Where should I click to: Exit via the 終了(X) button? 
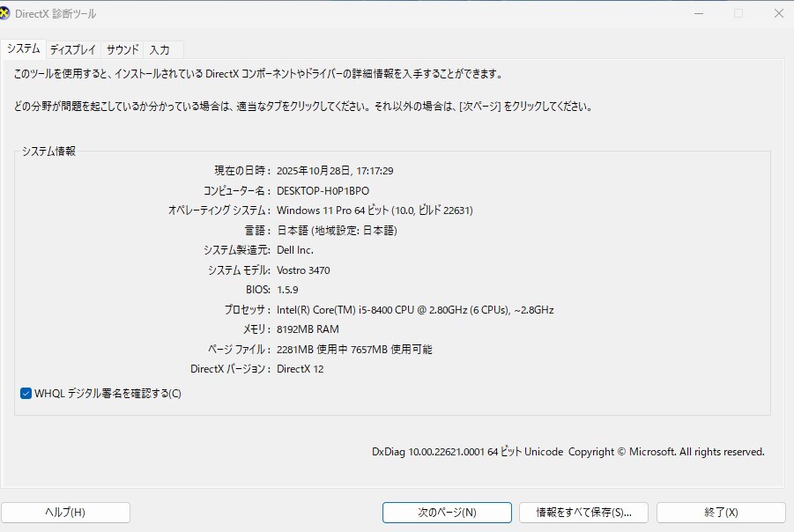tap(723, 512)
